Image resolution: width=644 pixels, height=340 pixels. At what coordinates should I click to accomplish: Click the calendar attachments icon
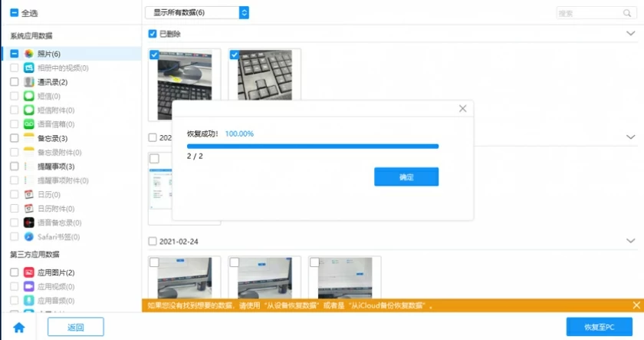29,209
